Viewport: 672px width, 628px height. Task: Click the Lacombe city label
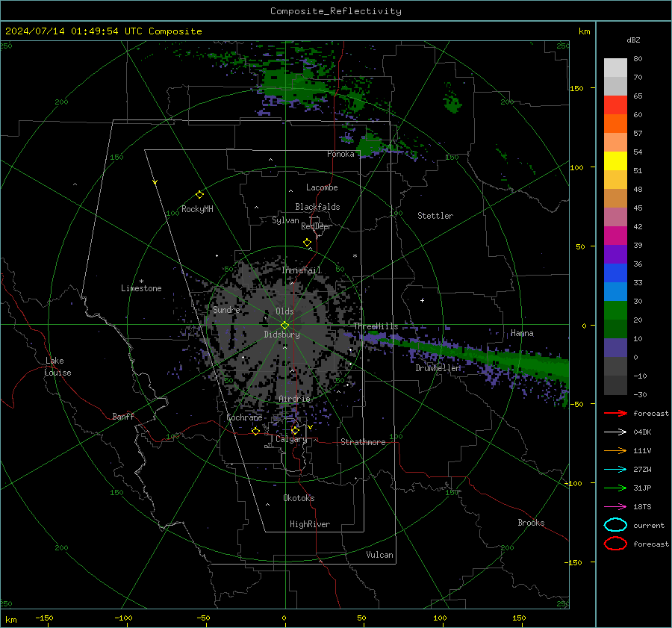tap(322, 187)
